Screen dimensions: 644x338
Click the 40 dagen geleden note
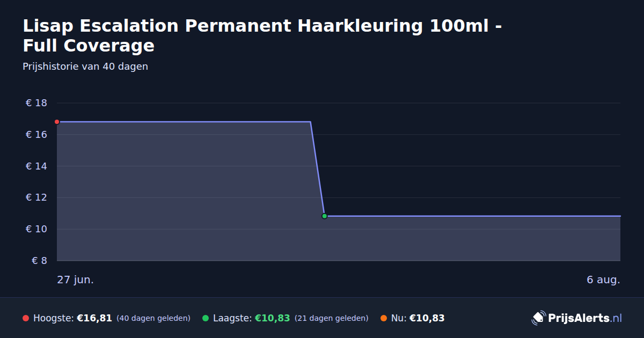[153, 319]
